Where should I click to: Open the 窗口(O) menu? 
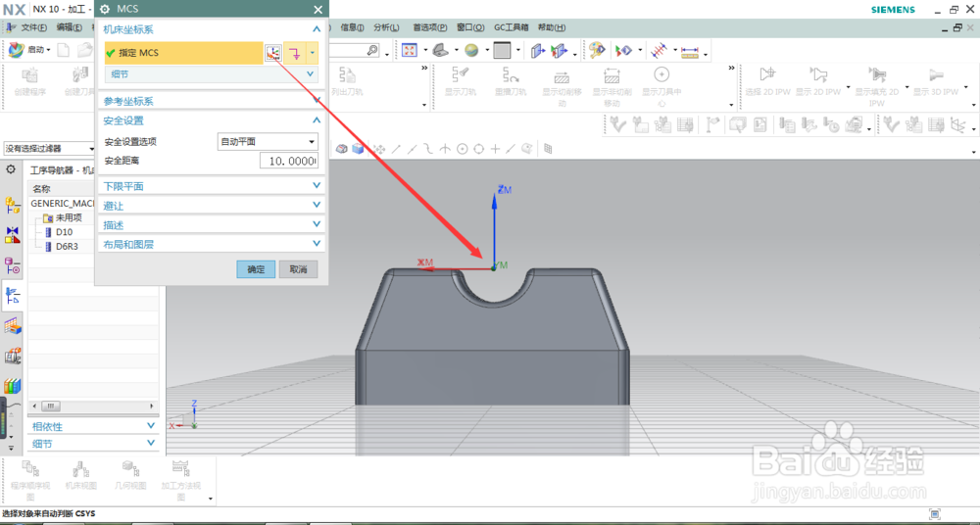[470, 27]
